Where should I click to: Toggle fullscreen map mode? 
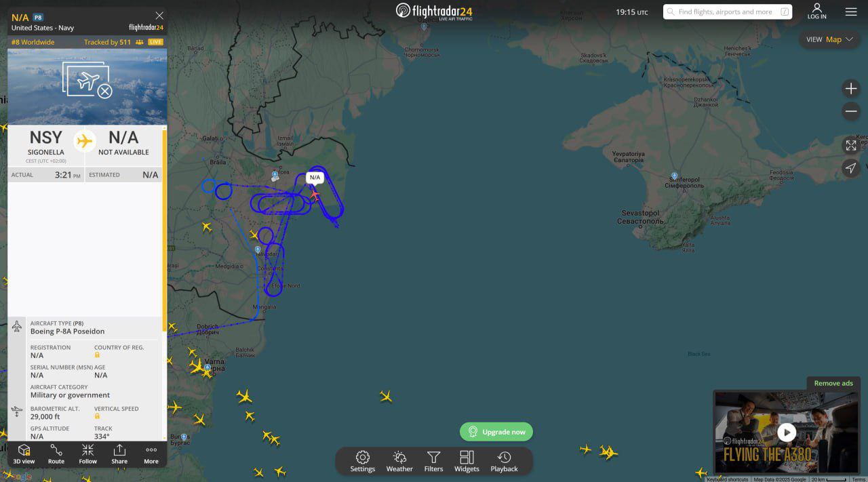pos(850,145)
